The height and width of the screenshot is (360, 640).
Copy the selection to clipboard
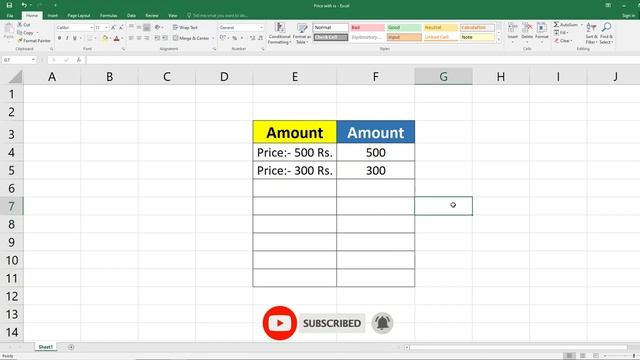coord(26,33)
